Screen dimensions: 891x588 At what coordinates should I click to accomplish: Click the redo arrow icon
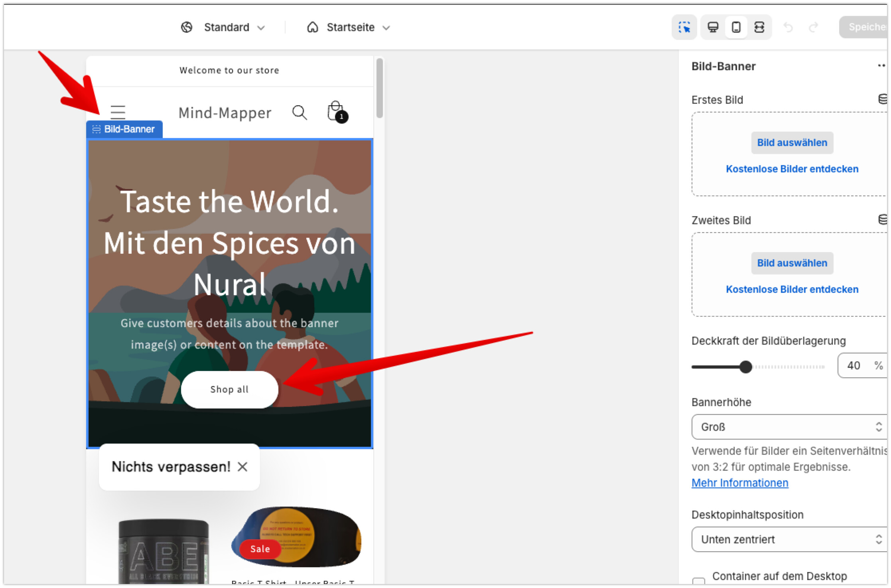[814, 27]
